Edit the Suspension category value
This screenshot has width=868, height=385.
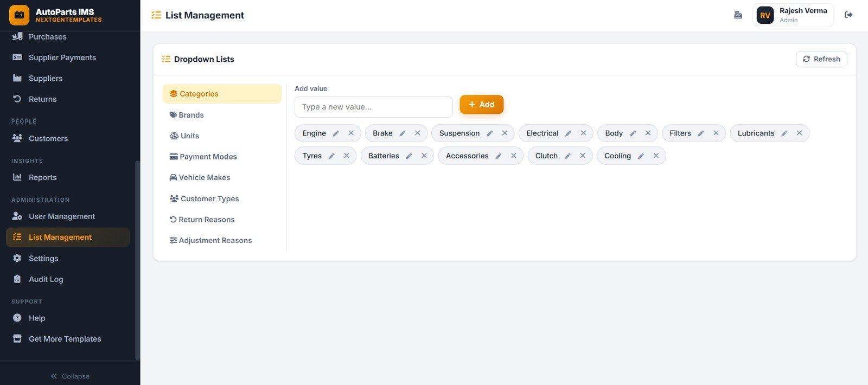489,133
